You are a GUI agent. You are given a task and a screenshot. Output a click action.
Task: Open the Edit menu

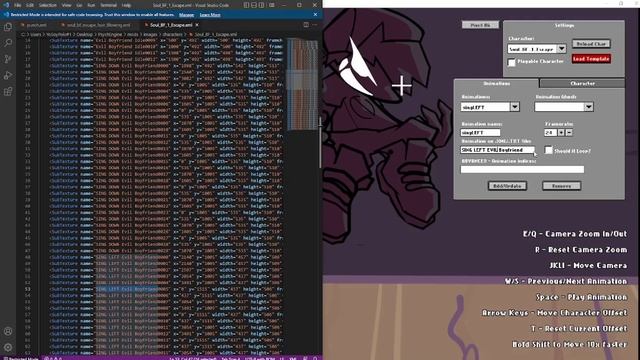(30, 5)
